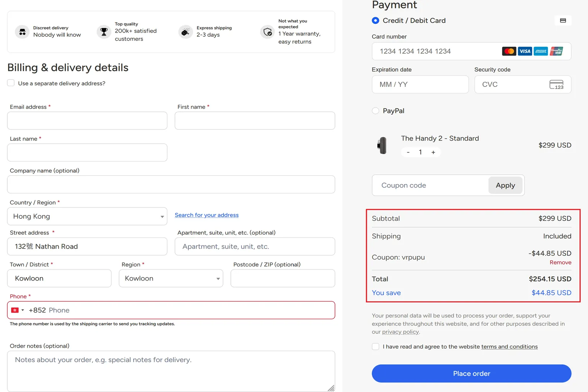Screen dimensions: 588x392
Task: Click the Mastercard logo icon
Action: pos(509,51)
